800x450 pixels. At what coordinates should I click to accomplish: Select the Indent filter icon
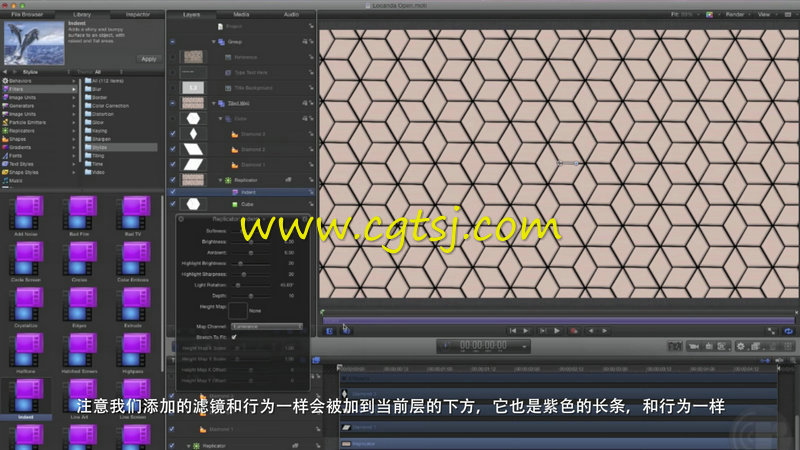click(x=26, y=396)
